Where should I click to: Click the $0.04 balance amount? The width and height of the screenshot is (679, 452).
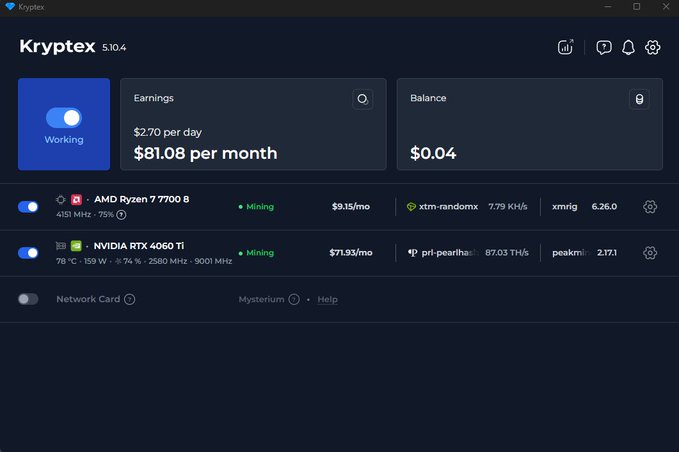pyautogui.click(x=433, y=153)
